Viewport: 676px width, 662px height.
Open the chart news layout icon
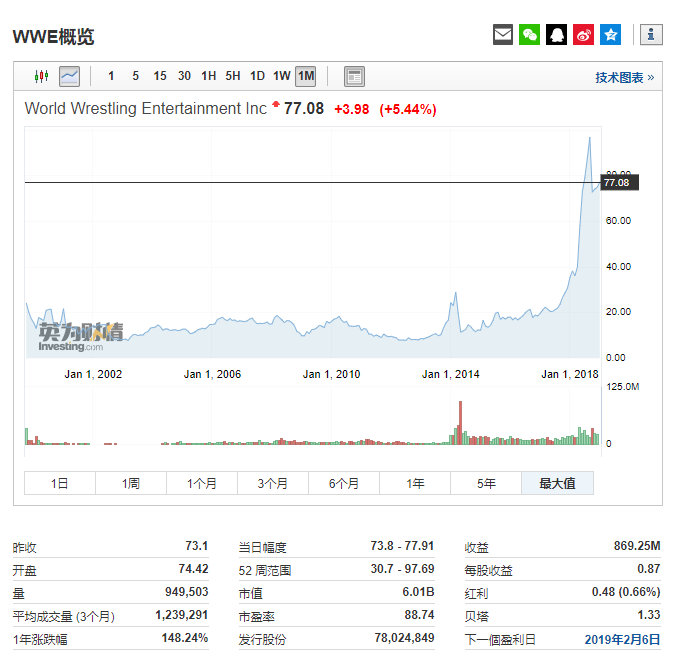tap(354, 76)
